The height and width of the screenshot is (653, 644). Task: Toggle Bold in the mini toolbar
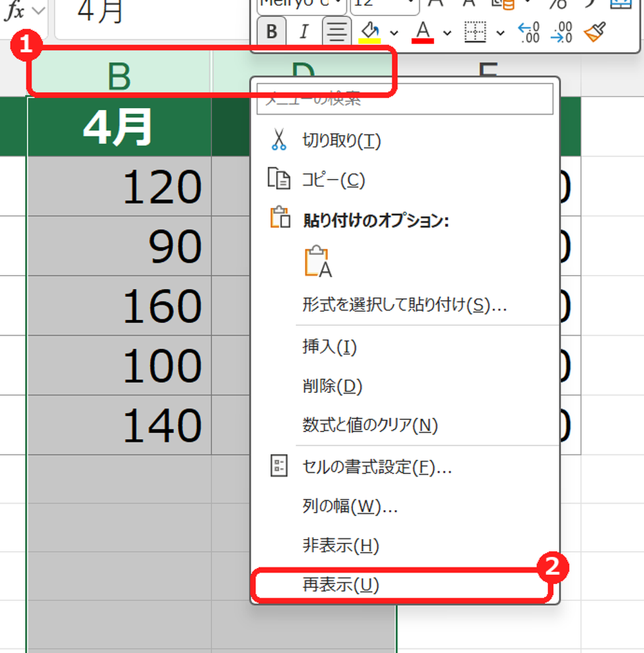click(x=272, y=32)
